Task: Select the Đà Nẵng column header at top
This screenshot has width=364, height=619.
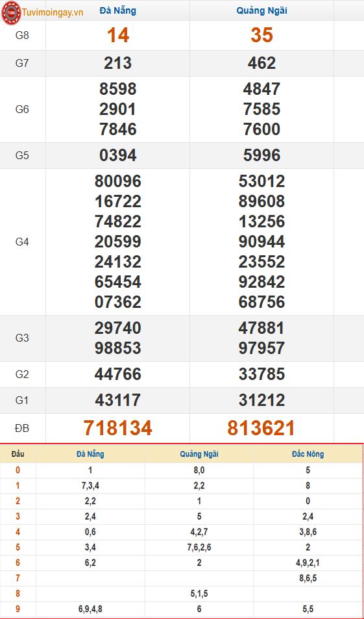Action: pyautogui.click(x=117, y=10)
